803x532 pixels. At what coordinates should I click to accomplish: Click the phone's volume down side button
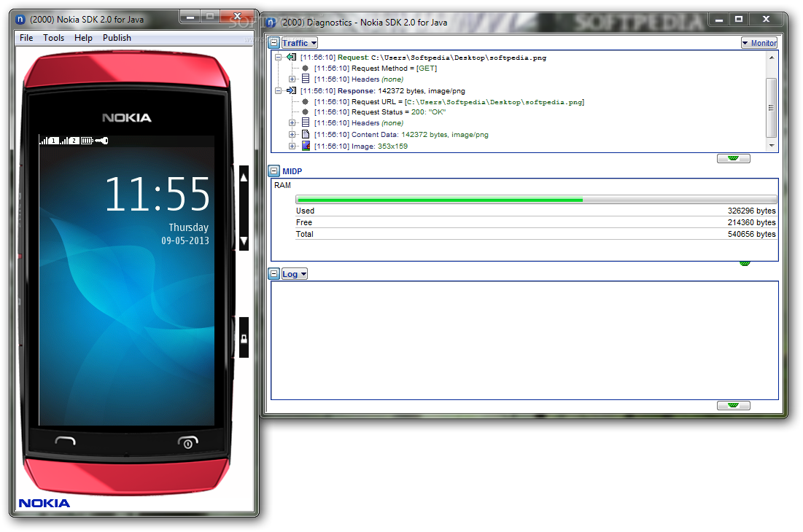(244, 240)
